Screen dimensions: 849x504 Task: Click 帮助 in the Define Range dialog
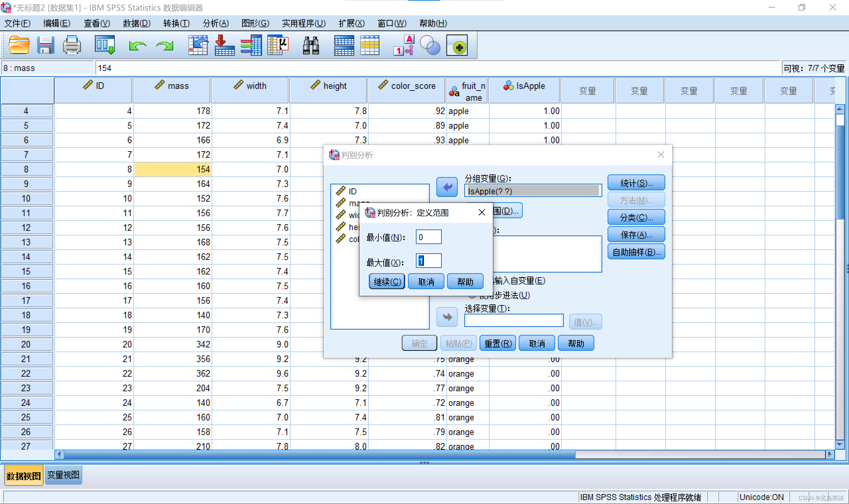point(465,282)
